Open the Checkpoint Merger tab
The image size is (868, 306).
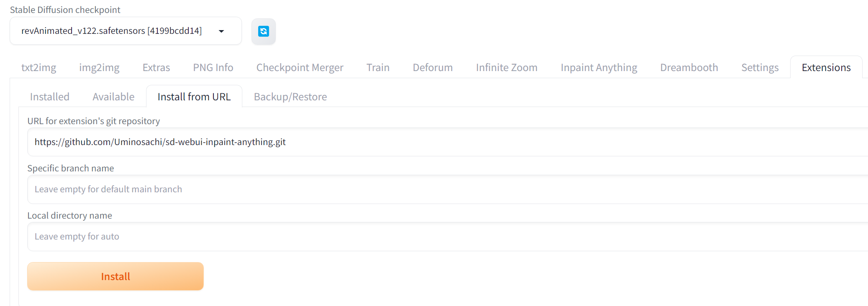[300, 68]
